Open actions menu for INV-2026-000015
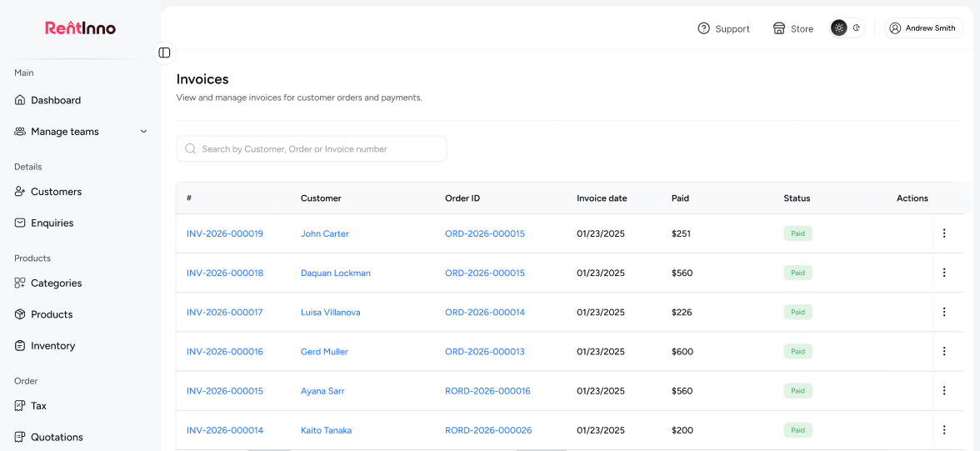Image resolution: width=980 pixels, height=451 pixels. click(x=943, y=390)
